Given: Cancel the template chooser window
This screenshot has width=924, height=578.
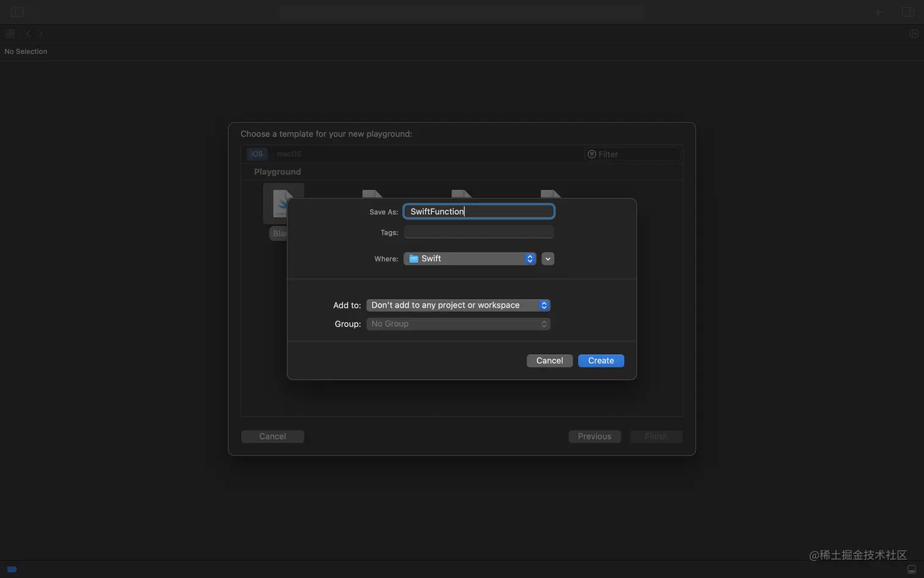Looking at the screenshot, I should 273,436.
